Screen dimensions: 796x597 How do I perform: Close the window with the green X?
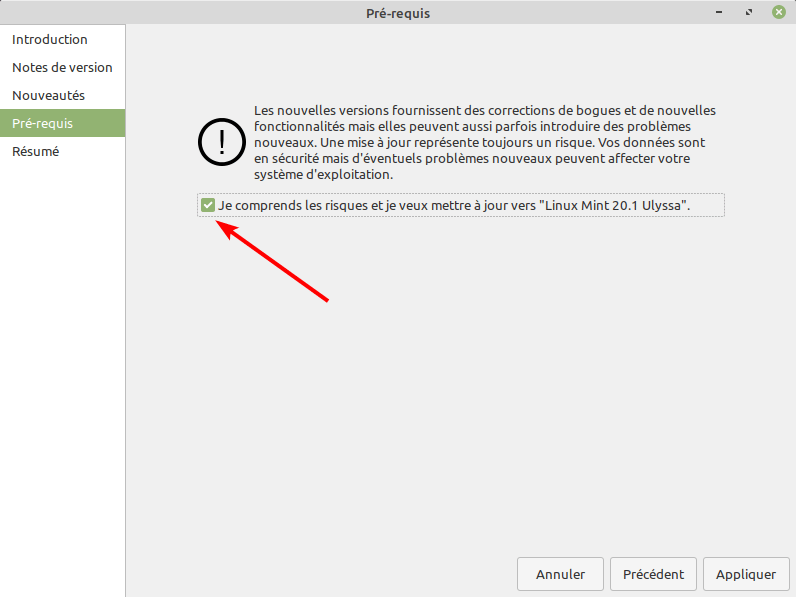click(777, 13)
